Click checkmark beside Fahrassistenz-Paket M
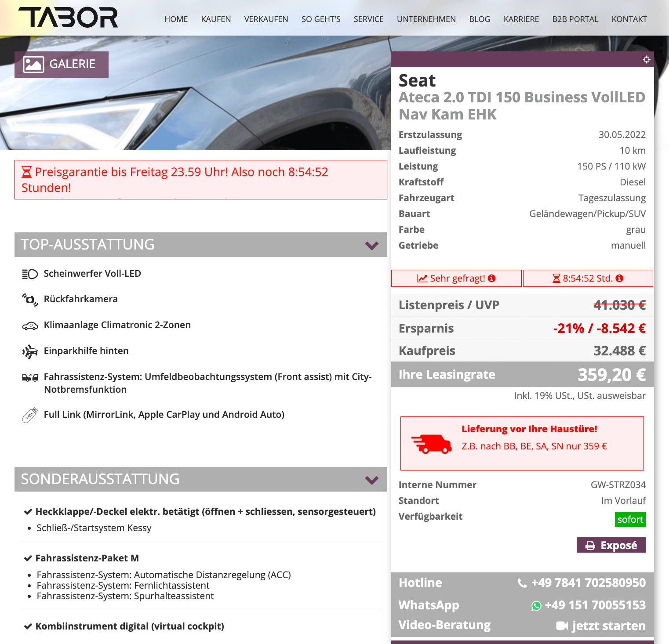The image size is (669, 644). 28,558
